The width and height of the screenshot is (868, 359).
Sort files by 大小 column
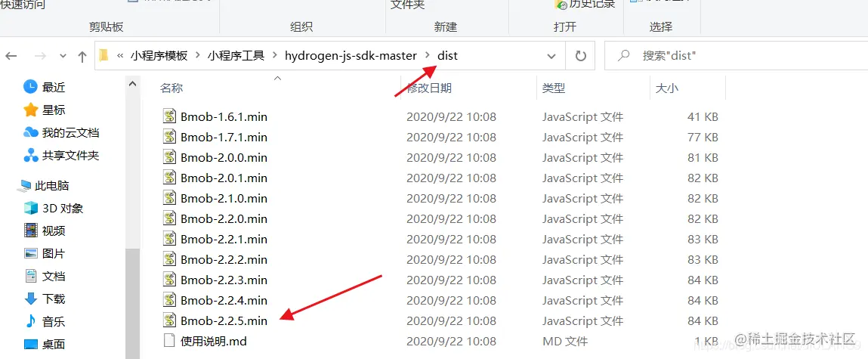tap(666, 88)
